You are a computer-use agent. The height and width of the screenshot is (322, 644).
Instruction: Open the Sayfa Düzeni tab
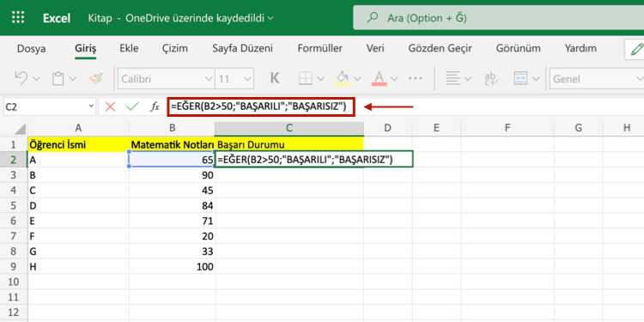(x=242, y=48)
